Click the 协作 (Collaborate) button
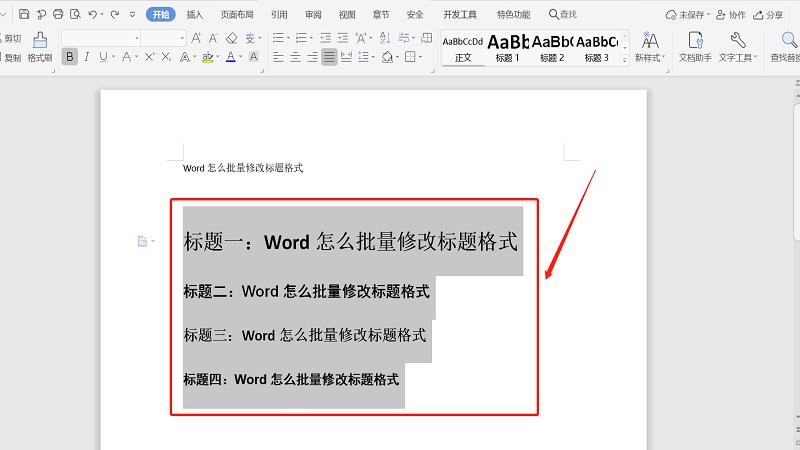The height and width of the screenshot is (450, 800). click(x=732, y=15)
